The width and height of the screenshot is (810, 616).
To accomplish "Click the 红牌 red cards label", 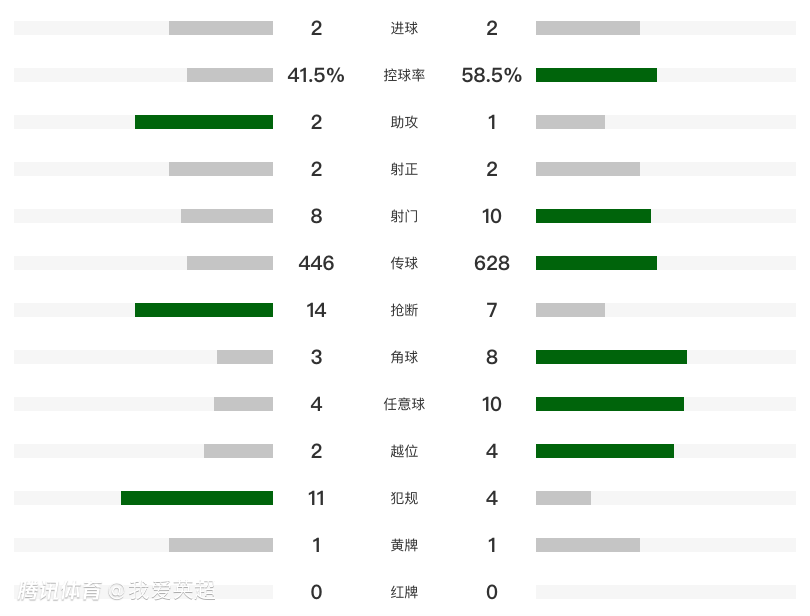I will pyautogui.click(x=404, y=592).
